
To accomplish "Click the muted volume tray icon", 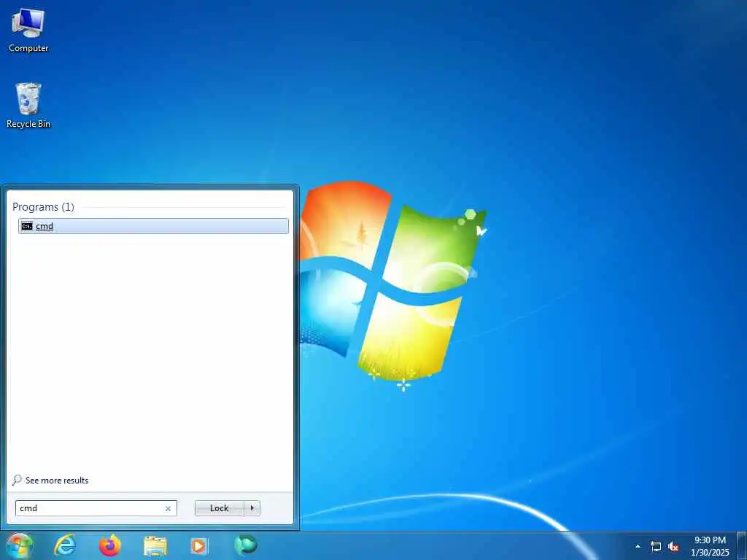I will click(673, 547).
